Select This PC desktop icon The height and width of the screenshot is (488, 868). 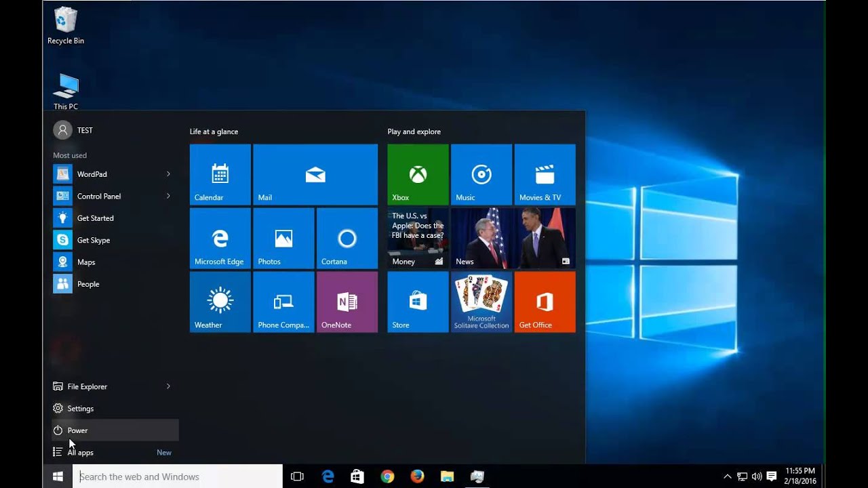click(66, 91)
